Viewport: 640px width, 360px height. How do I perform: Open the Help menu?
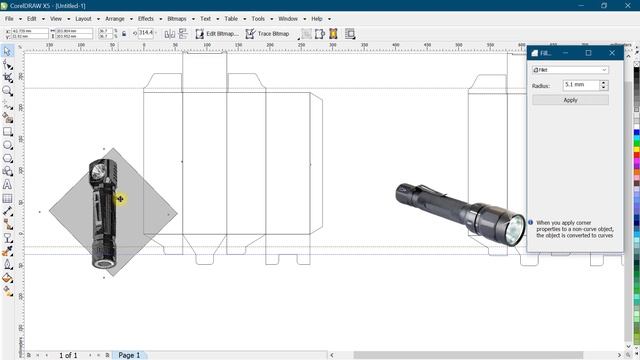pyautogui.click(x=317, y=19)
